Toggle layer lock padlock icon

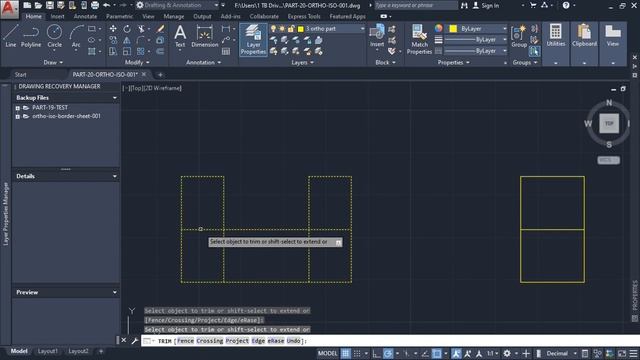291,29
